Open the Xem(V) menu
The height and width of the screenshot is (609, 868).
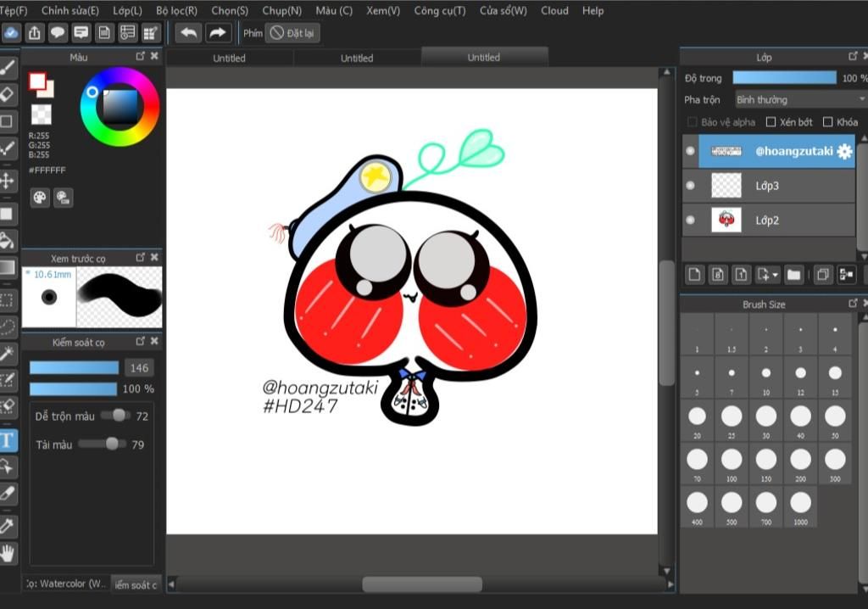(383, 10)
